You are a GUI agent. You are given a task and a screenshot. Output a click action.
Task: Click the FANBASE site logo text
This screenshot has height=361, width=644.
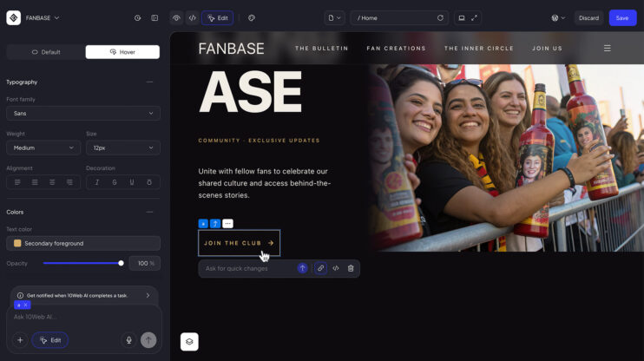(231, 49)
